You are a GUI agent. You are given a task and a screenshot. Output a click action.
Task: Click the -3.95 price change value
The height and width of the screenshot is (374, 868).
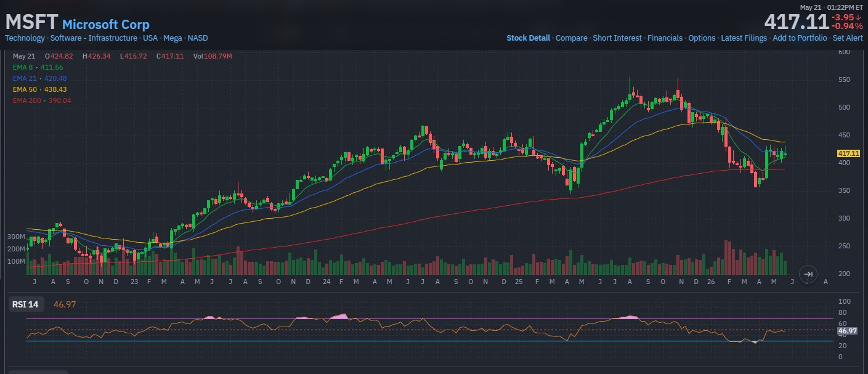[846, 17]
